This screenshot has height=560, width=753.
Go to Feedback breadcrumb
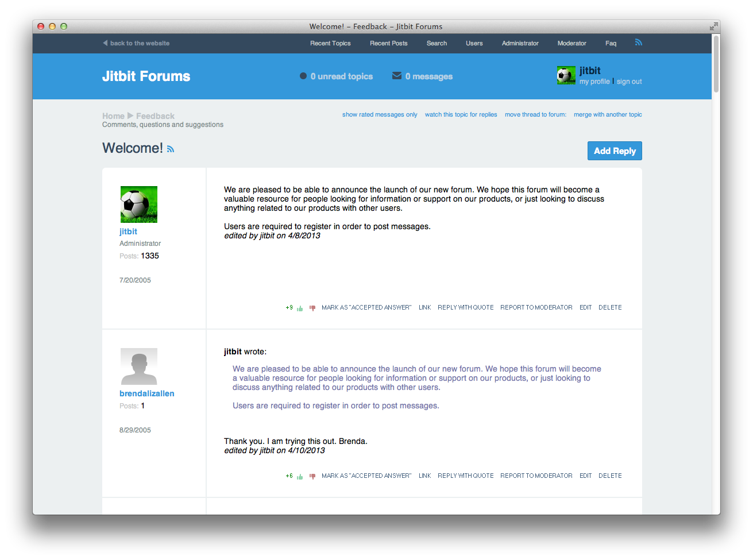(x=155, y=116)
